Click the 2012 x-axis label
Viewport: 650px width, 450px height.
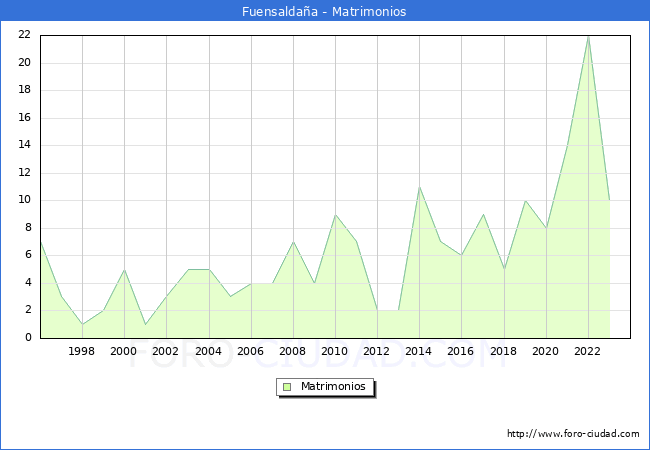point(376,351)
